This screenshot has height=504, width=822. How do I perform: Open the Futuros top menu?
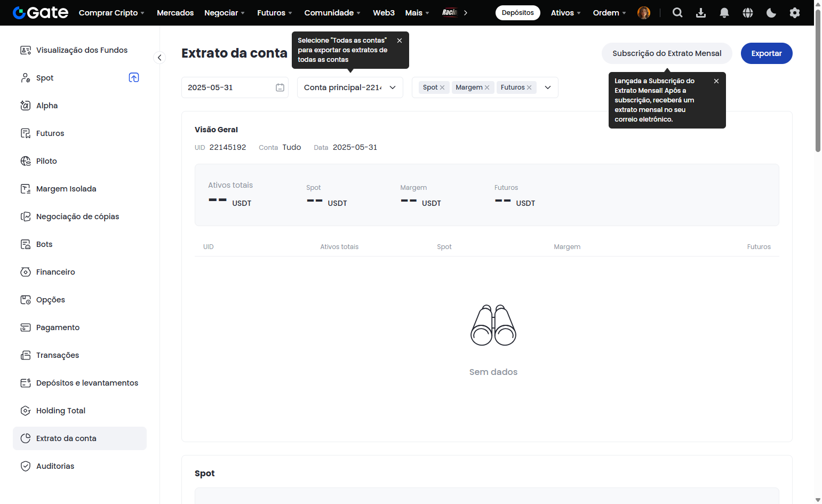click(x=275, y=13)
